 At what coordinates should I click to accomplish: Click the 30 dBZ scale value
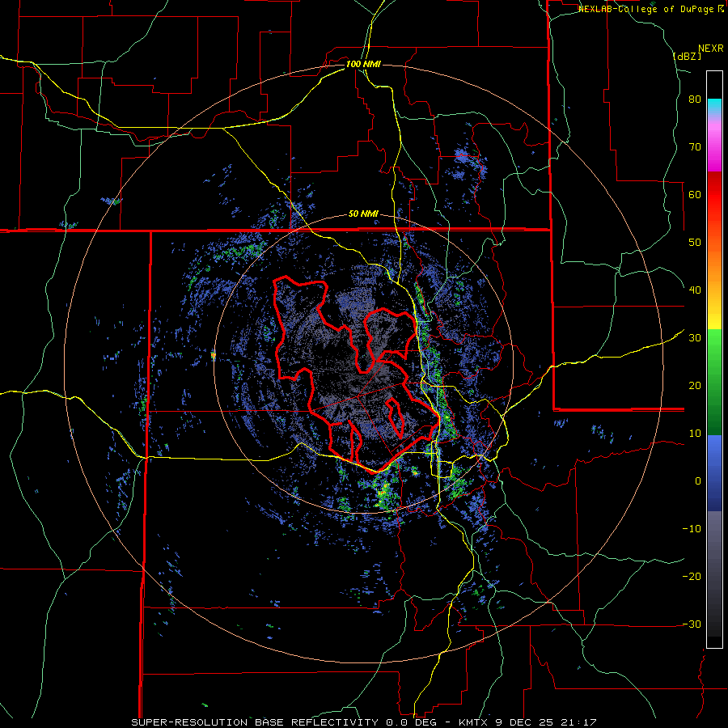point(695,338)
